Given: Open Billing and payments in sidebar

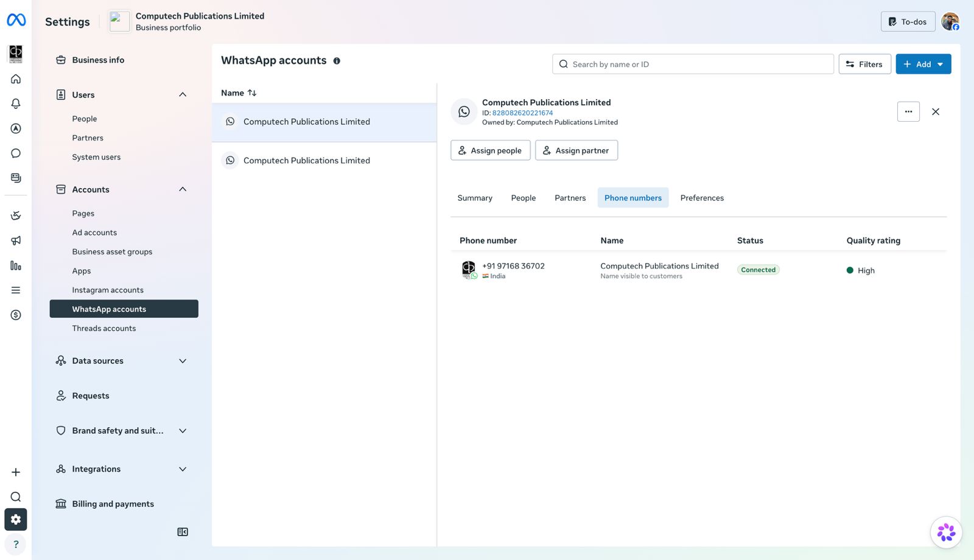Looking at the screenshot, I should pos(113,504).
